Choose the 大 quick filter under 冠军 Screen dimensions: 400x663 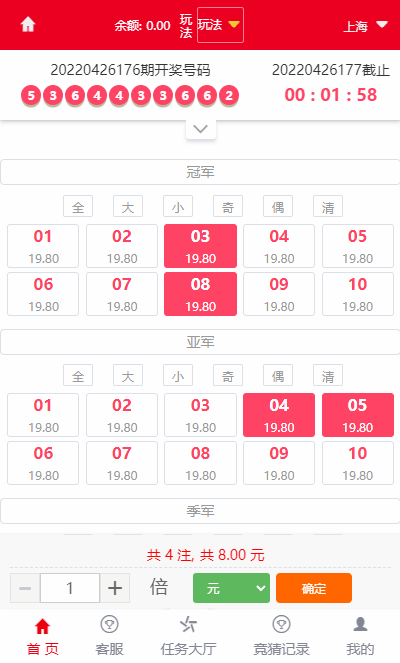(x=128, y=206)
